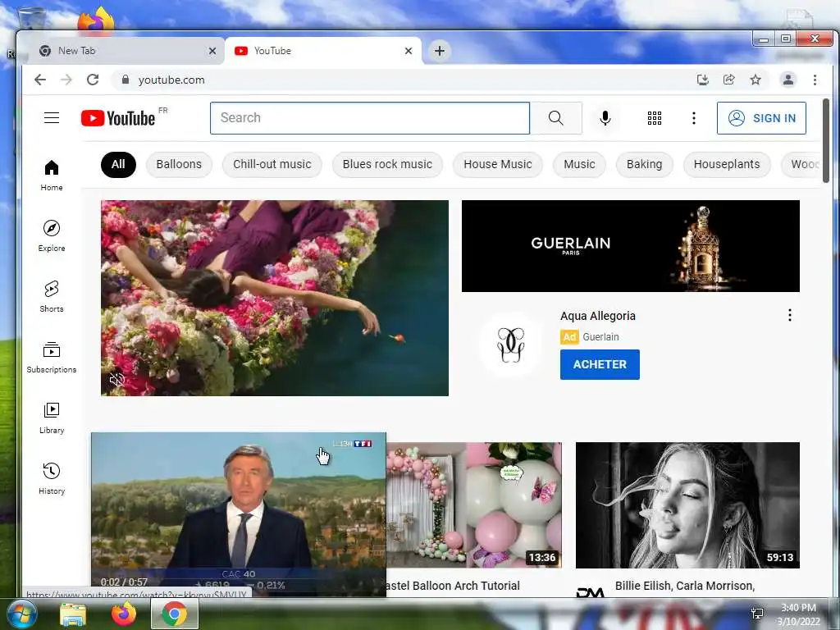Open YouTube settings three-dot menu
Image resolution: width=840 pixels, height=630 pixels.
coord(694,118)
